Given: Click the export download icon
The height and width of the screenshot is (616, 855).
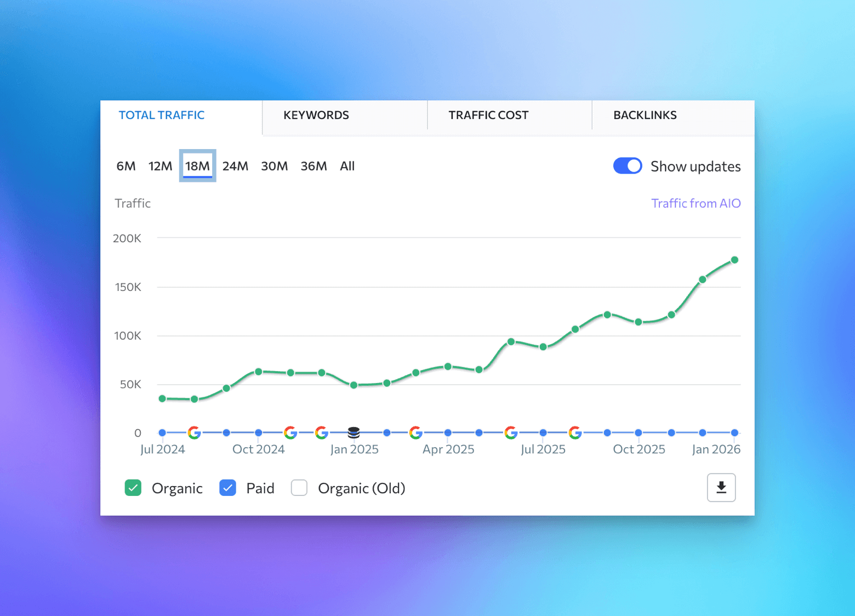Looking at the screenshot, I should 721,487.
